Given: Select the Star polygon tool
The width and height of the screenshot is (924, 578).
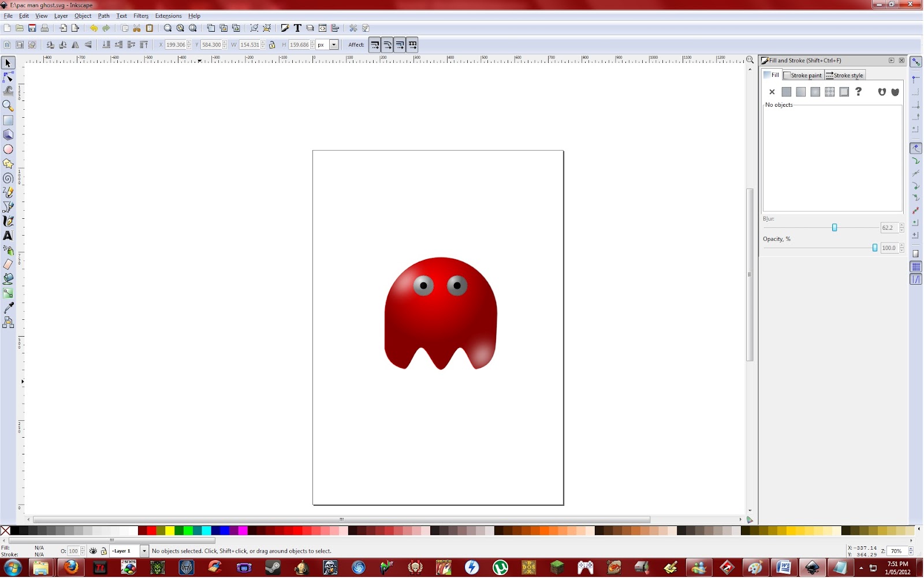Looking at the screenshot, I should click(x=8, y=163).
